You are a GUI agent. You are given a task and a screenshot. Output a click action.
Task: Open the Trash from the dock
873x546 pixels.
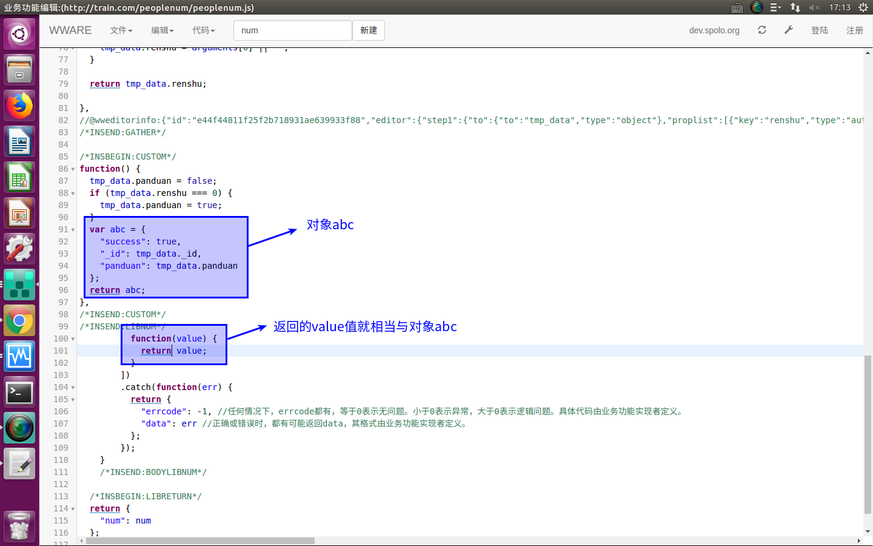pyautogui.click(x=19, y=524)
